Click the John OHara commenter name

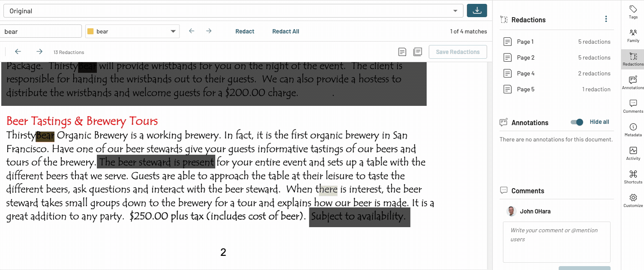pos(535,211)
